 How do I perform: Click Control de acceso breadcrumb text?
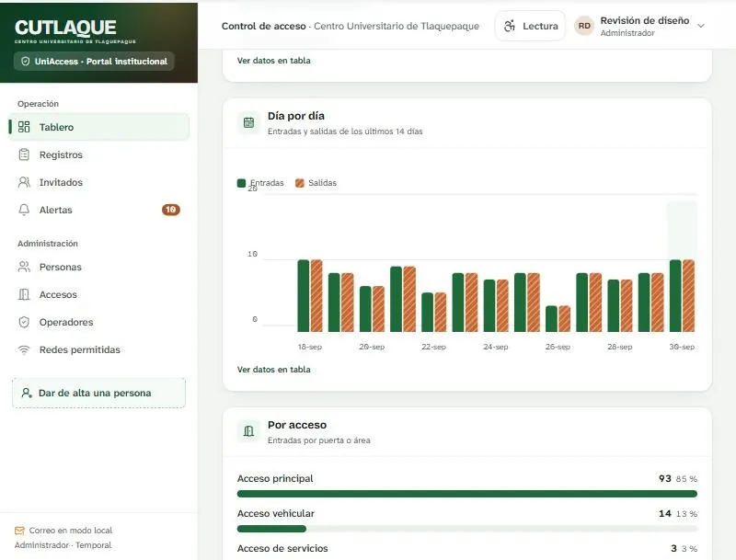pos(264,27)
